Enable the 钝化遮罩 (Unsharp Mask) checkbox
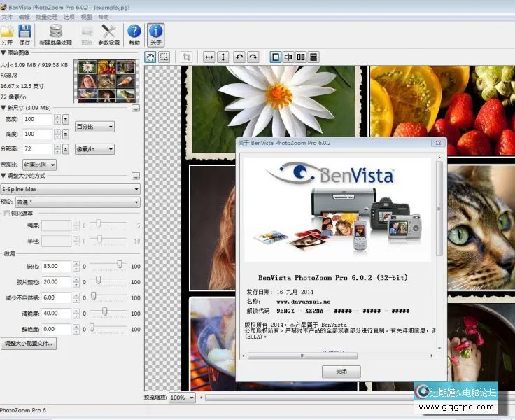Viewport: 515px width, 420px height. [8, 213]
